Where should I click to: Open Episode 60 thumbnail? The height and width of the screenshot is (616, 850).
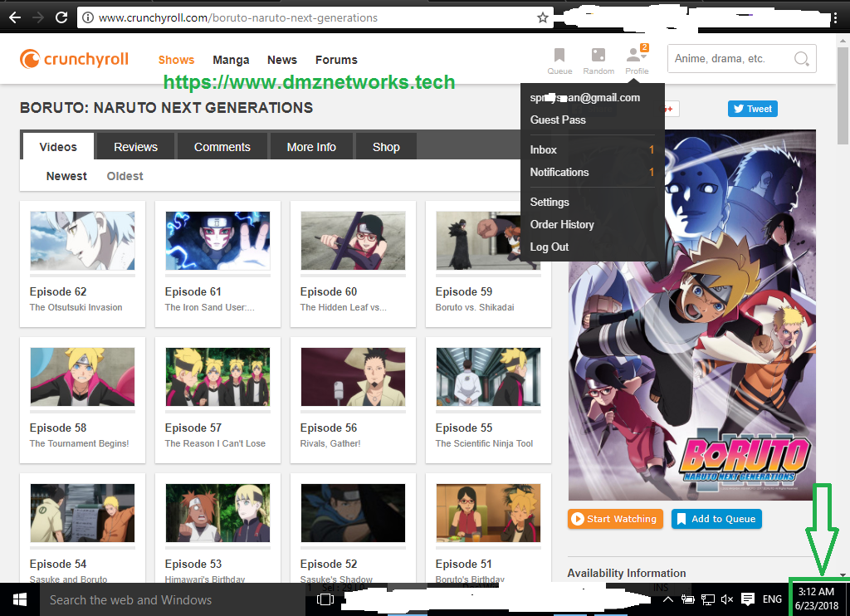click(x=353, y=241)
